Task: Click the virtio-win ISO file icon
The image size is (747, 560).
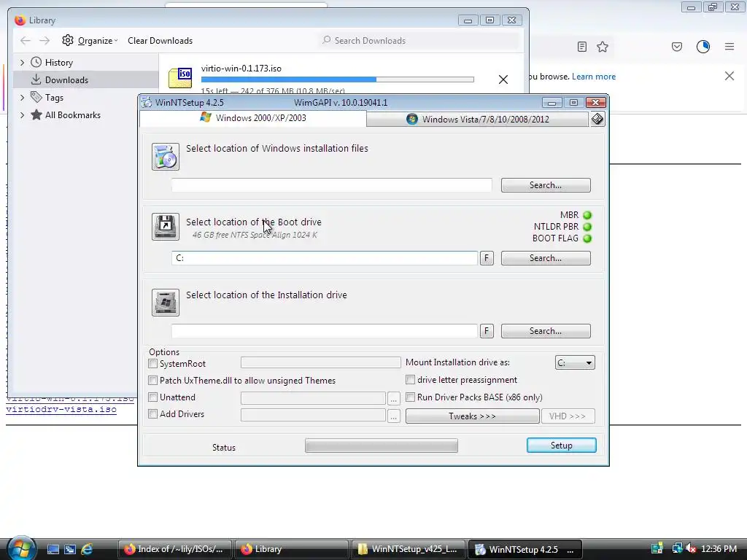Action: (x=181, y=77)
